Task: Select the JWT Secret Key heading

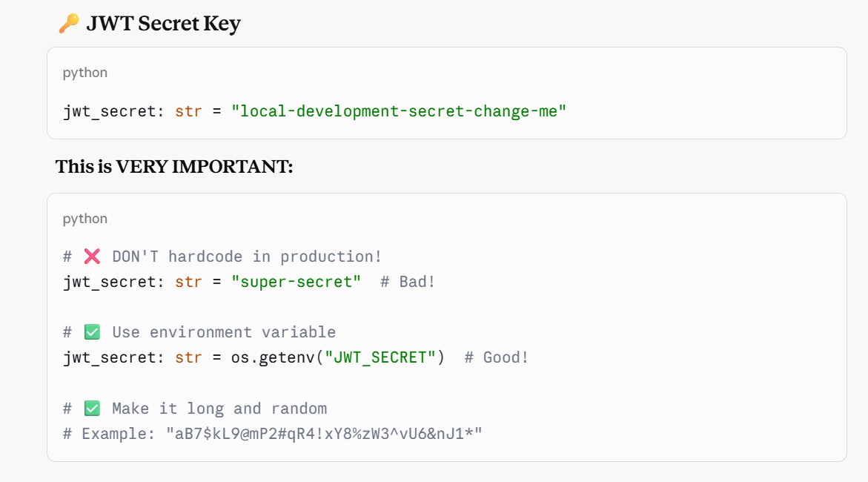Action: pos(163,23)
